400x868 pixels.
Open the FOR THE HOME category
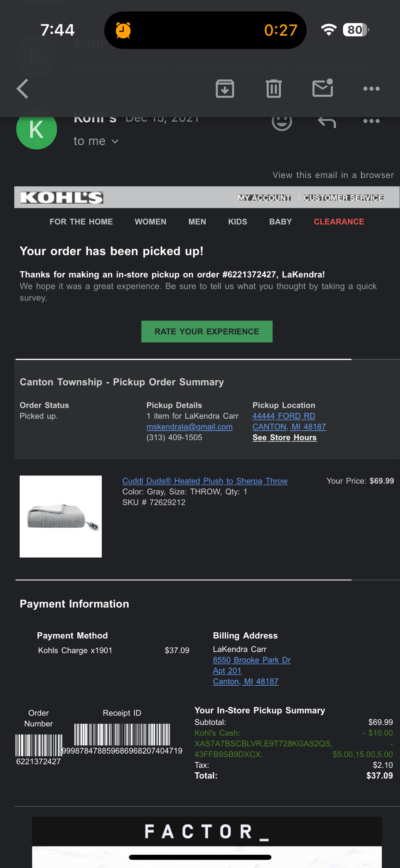tap(81, 222)
